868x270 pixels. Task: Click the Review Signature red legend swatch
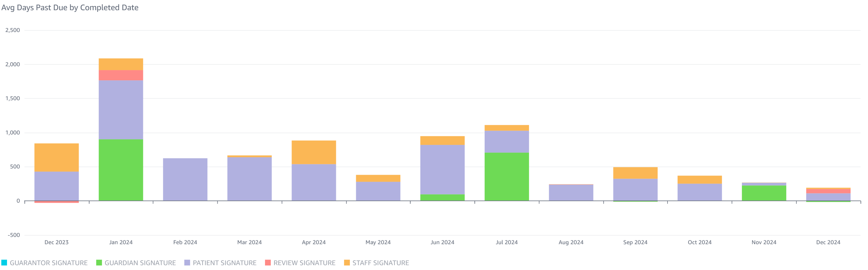point(268,262)
